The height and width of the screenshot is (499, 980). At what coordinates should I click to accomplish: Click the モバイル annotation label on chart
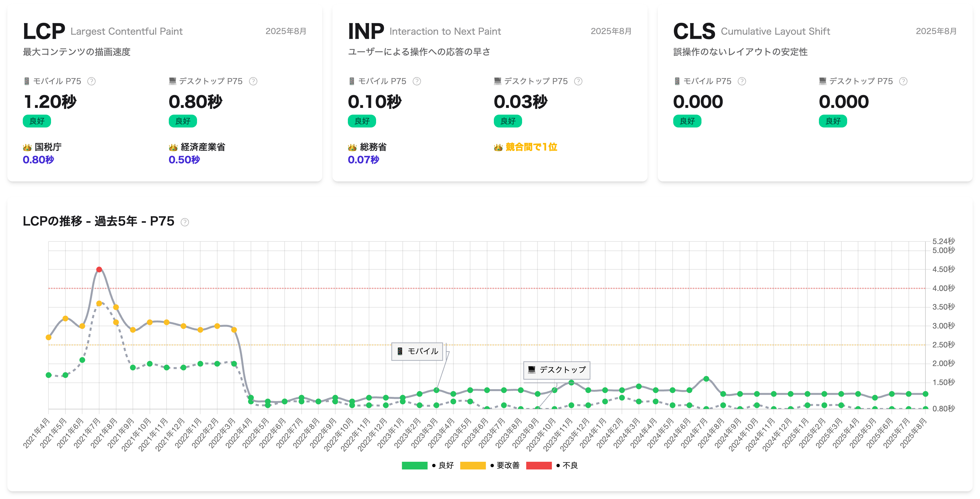point(417,351)
